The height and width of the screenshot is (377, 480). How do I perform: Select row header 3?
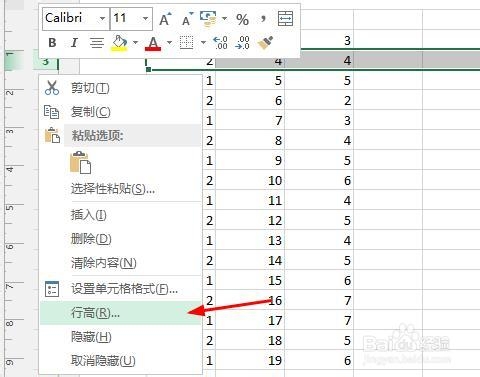click(46, 61)
